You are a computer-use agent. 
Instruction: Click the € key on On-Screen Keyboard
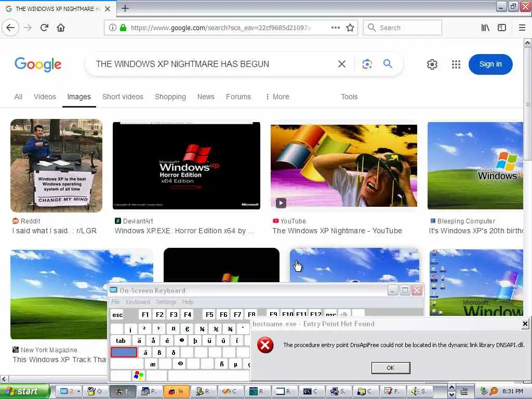point(187,329)
